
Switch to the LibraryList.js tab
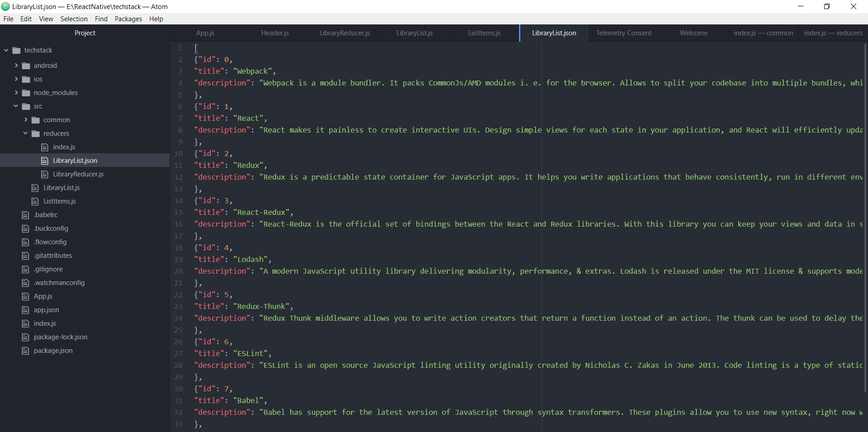point(415,33)
